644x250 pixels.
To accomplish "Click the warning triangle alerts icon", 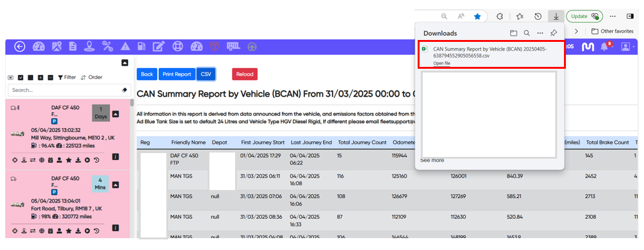I will tap(124, 47).
